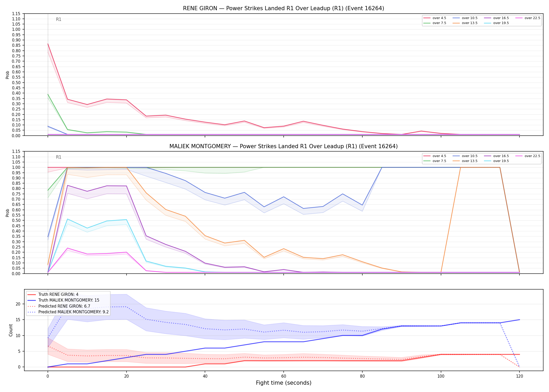Click the '120' tick on fight time axis
549x392 pixels.
pos(519,376)
